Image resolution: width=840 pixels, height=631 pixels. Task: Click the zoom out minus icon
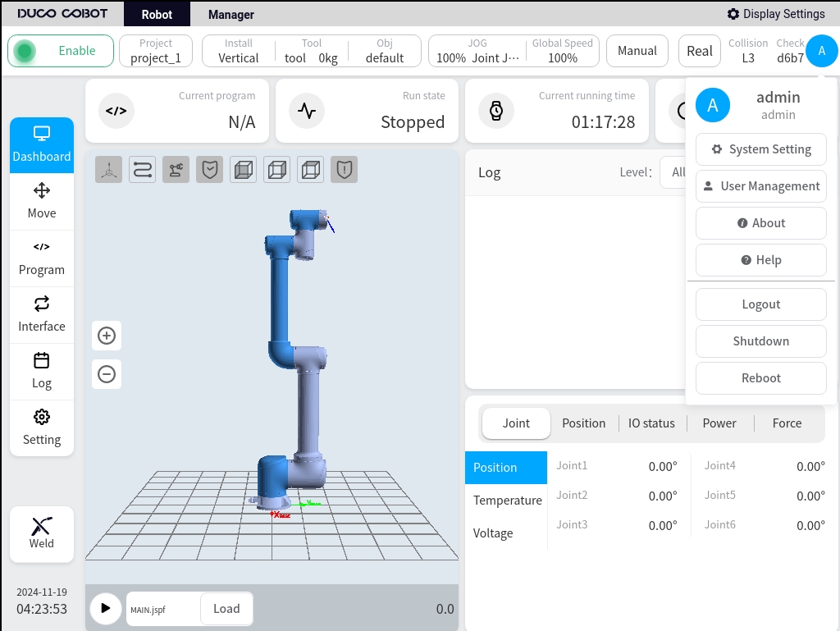(x=107, y=374)
